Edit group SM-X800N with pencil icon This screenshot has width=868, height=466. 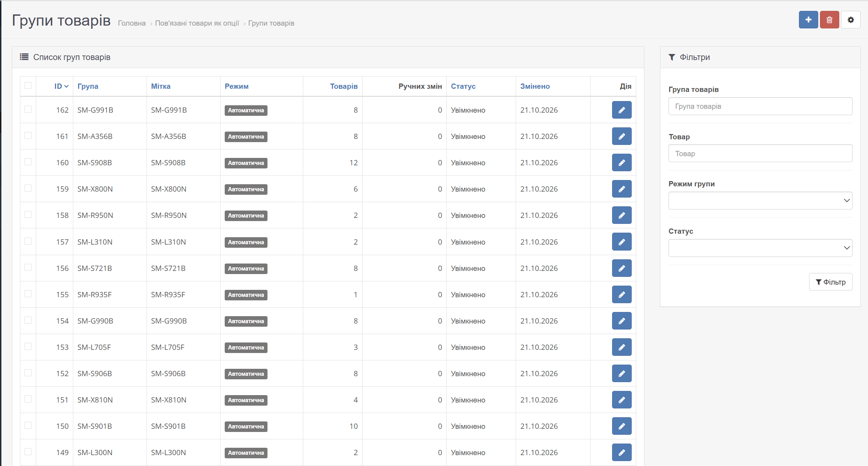tap(622, 189)
